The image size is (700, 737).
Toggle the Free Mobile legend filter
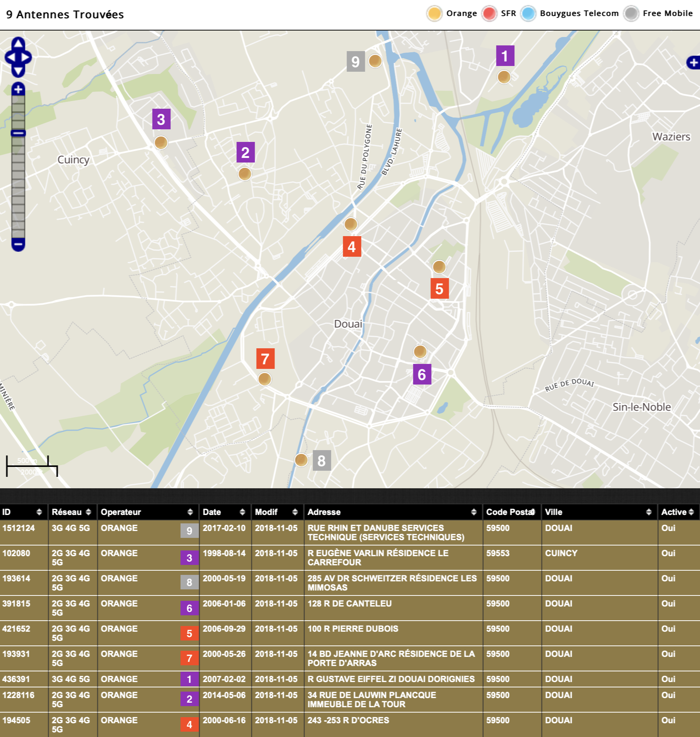point(658,13)
